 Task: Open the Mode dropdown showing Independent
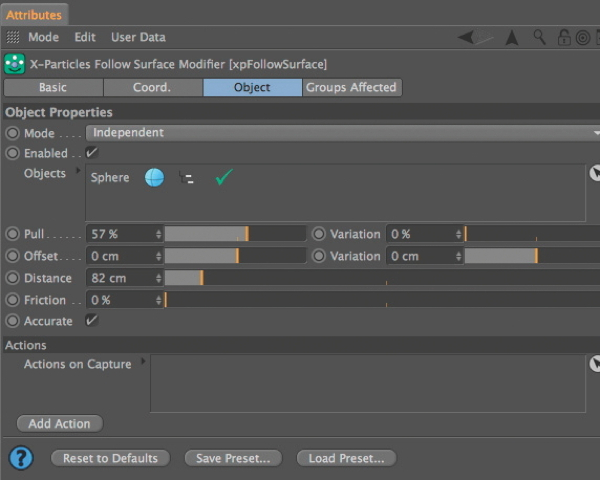click(x=340, y=133)
